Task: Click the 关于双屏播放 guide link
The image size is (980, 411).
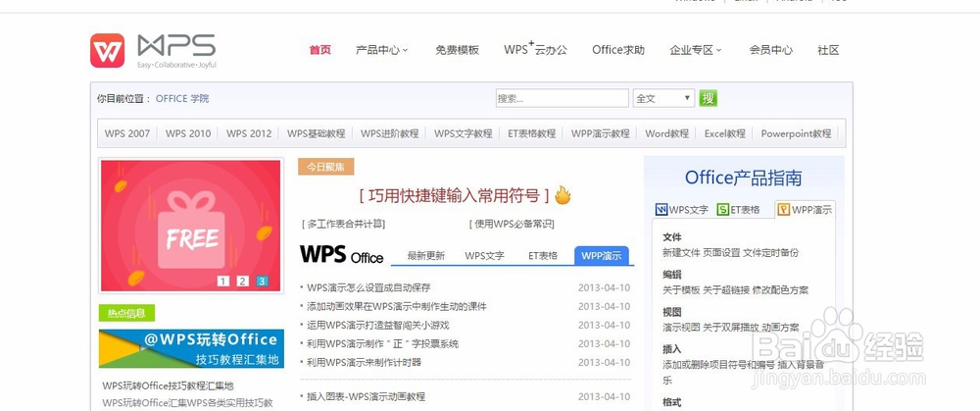Action: click(731, 328)
